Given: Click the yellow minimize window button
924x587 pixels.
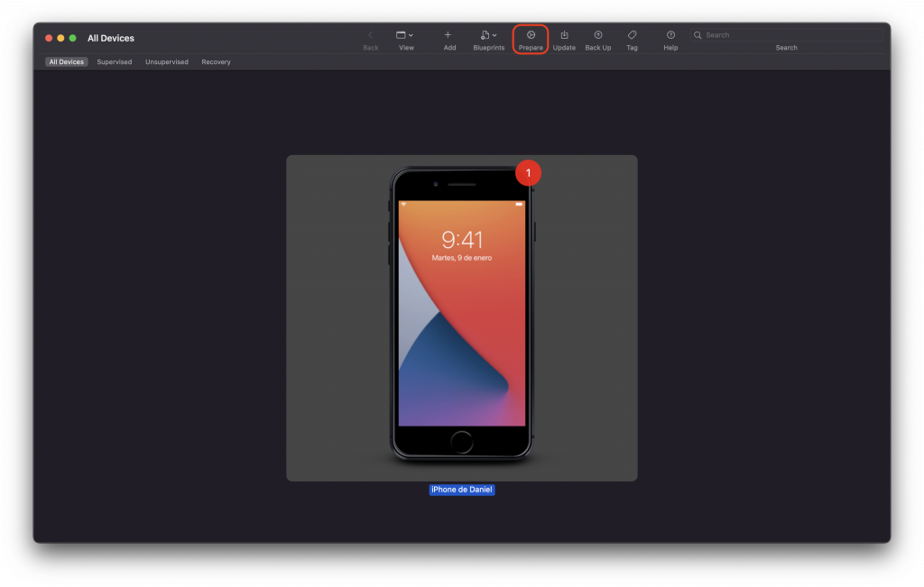Looking at the screenshot, I should [x=60, y=38].
